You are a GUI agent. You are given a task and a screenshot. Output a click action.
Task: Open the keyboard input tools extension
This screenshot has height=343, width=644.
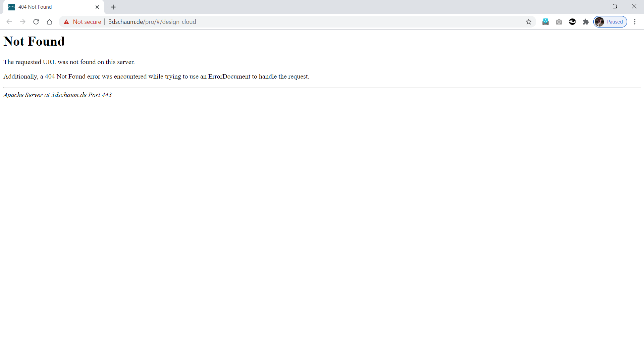coord(545,22)
